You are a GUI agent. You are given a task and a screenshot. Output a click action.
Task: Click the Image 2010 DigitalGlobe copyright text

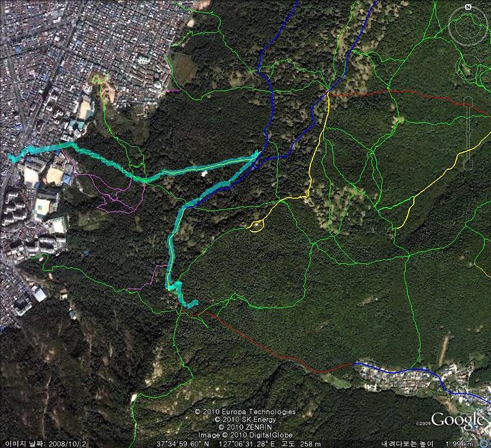245,435
